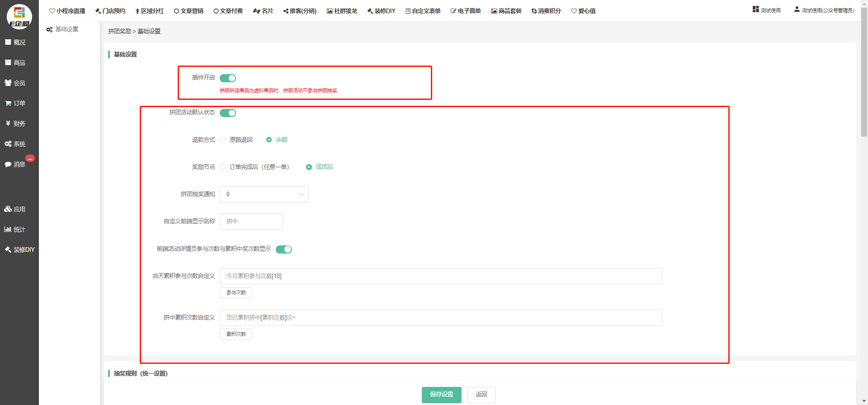Click the E企帮 logo in top left
This screenshot has width=868, height=405.
[x=19, y=17]
